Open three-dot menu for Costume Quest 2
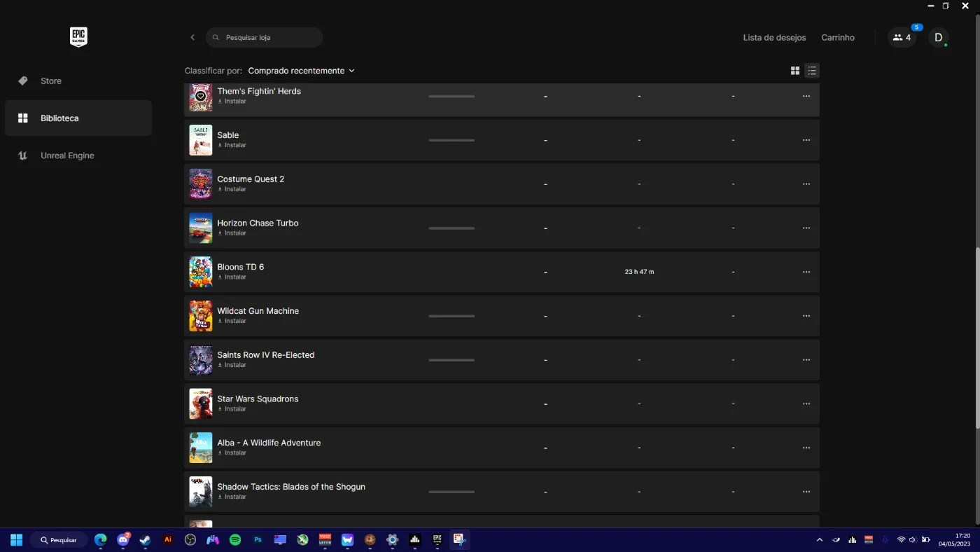Image resolution: width=980 pixels, height=552 pixels. pos(806,184)
